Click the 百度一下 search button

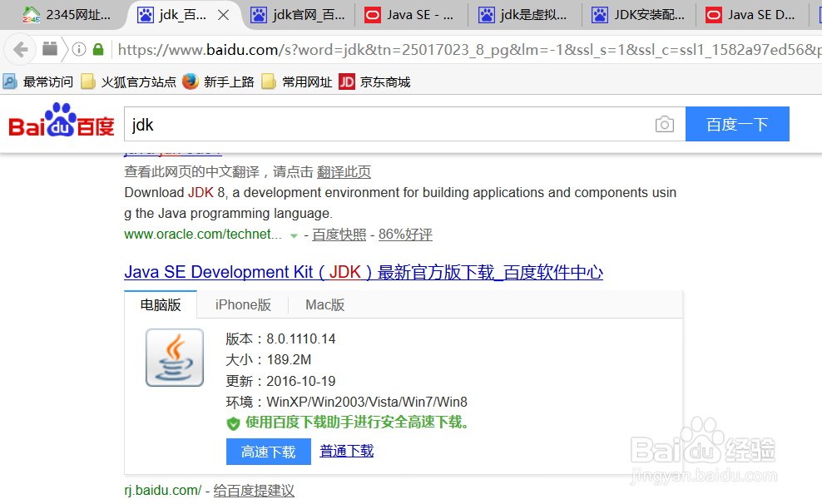point(737,124)
